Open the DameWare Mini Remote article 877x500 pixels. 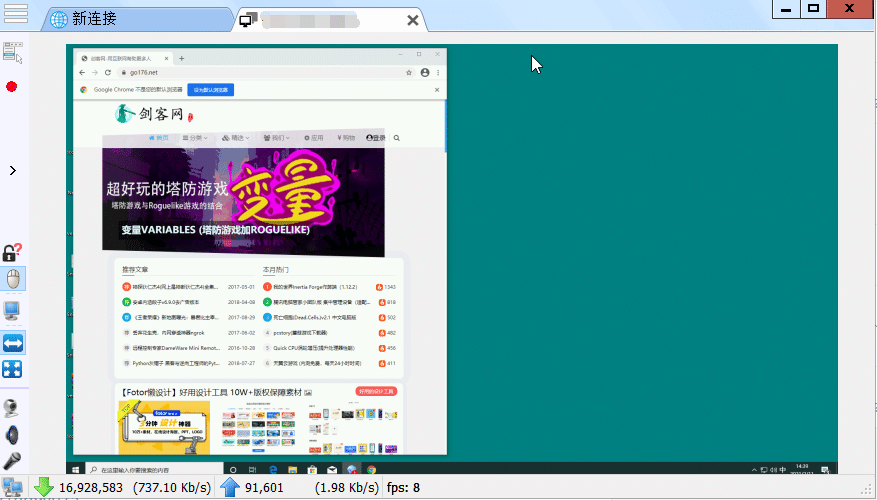(177, 348)
